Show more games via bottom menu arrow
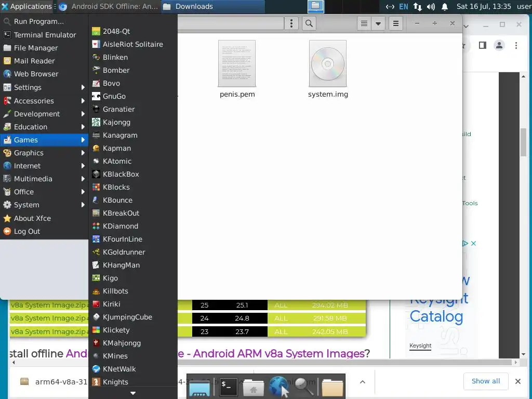 (x=133, y=393)
